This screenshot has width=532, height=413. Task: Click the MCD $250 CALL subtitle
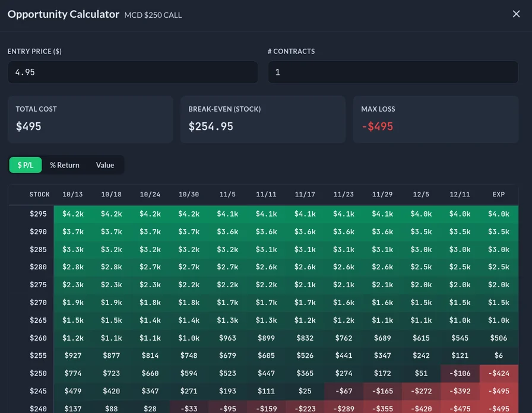click(153, 15)
